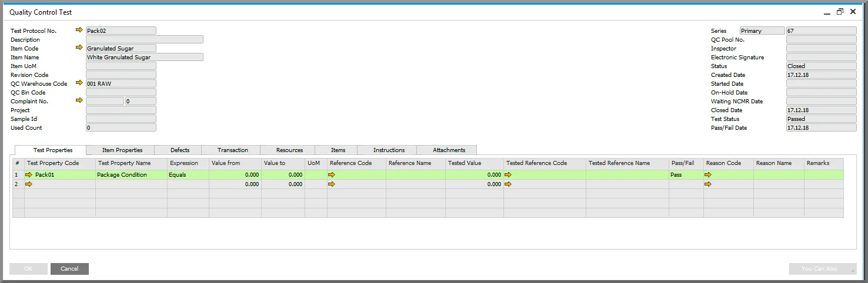Image resolution: width=868 pixels, height=283 pixels.
Task: Follow the Item Code link arrow
Action: coord(79,48)
